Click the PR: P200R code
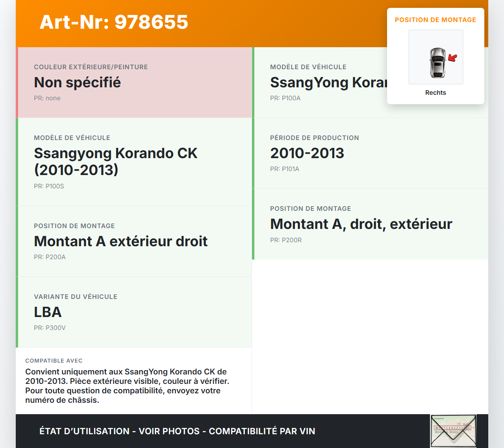This screenshot has width=504, height=448. click(286, 240)
